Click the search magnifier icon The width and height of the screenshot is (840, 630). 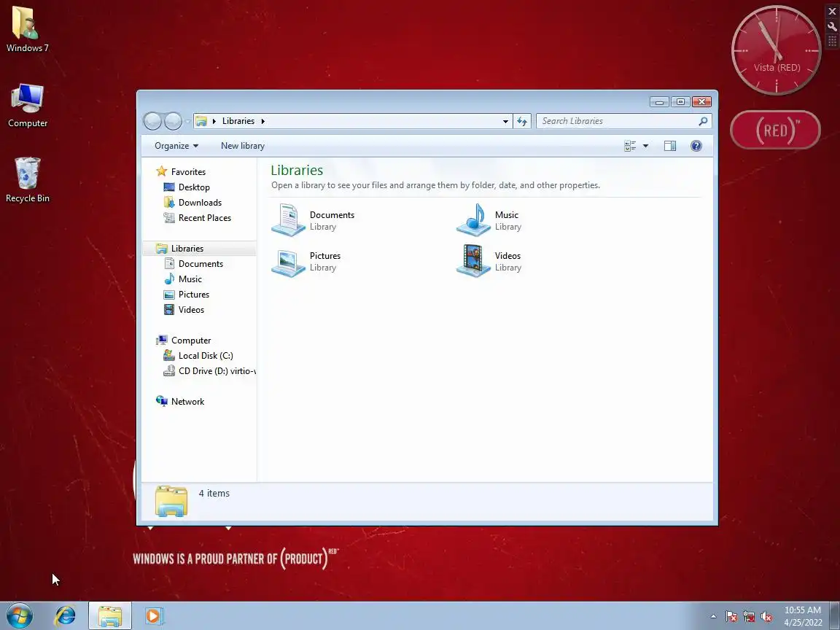[703, 121]
